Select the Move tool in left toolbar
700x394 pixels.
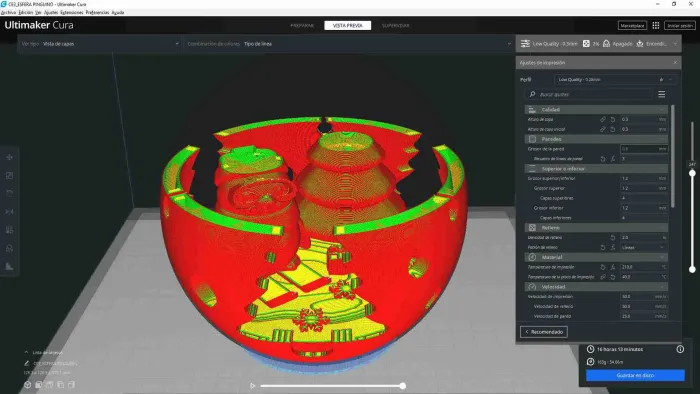(9, 157)
